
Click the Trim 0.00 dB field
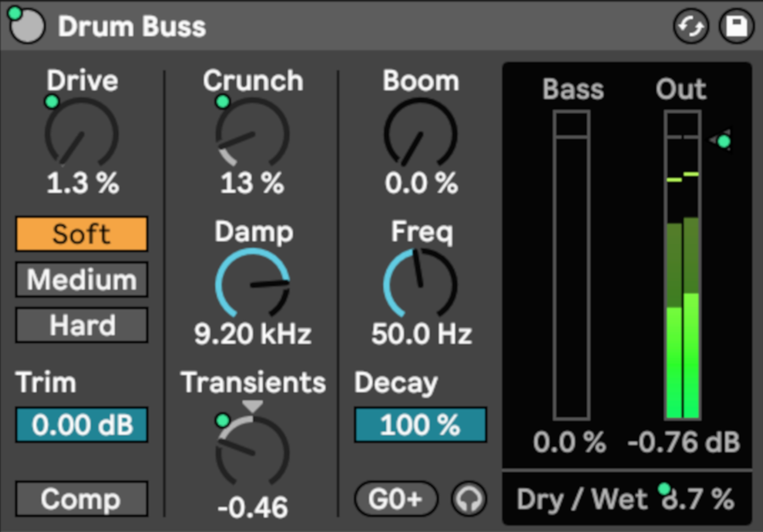[82, 425]
